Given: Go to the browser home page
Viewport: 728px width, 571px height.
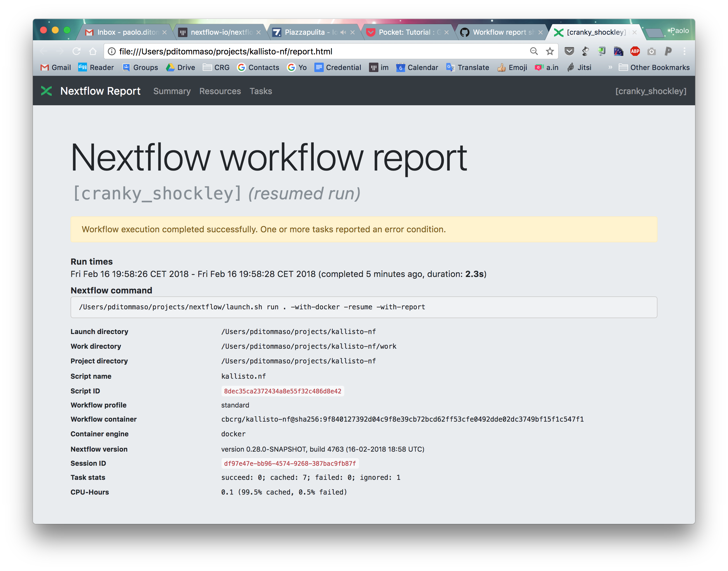Looking at the screenshot, I should click(x=93, y=51).
